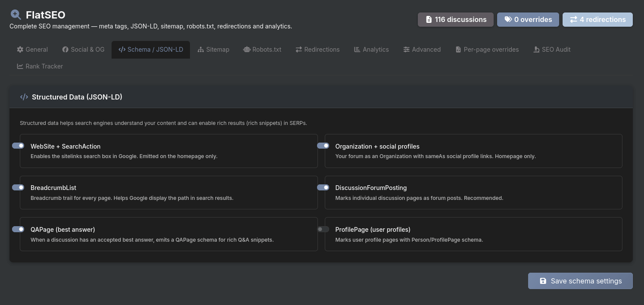This screenshot has width=644, height=305.
Task: Click the person icon beside Social & OG
Action: pos(65,50)
